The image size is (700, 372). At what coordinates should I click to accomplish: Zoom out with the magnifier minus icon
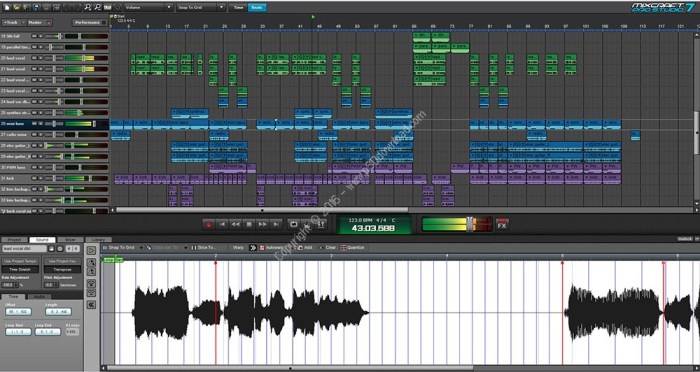(x=97, y=7)
